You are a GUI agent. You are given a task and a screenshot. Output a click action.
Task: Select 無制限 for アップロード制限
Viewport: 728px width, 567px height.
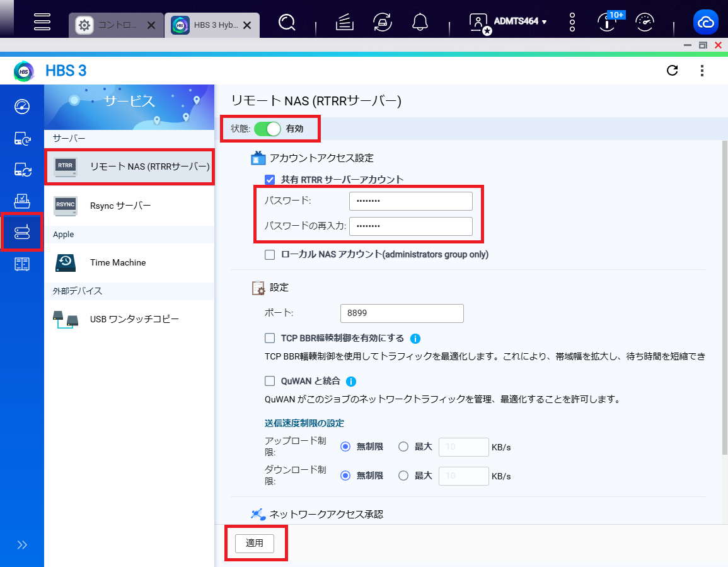click(345, 447)
